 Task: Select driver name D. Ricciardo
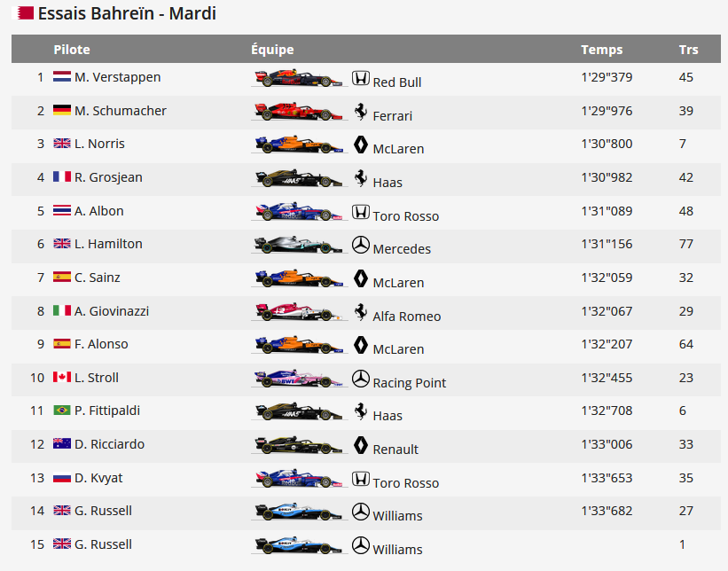point(109,444)
